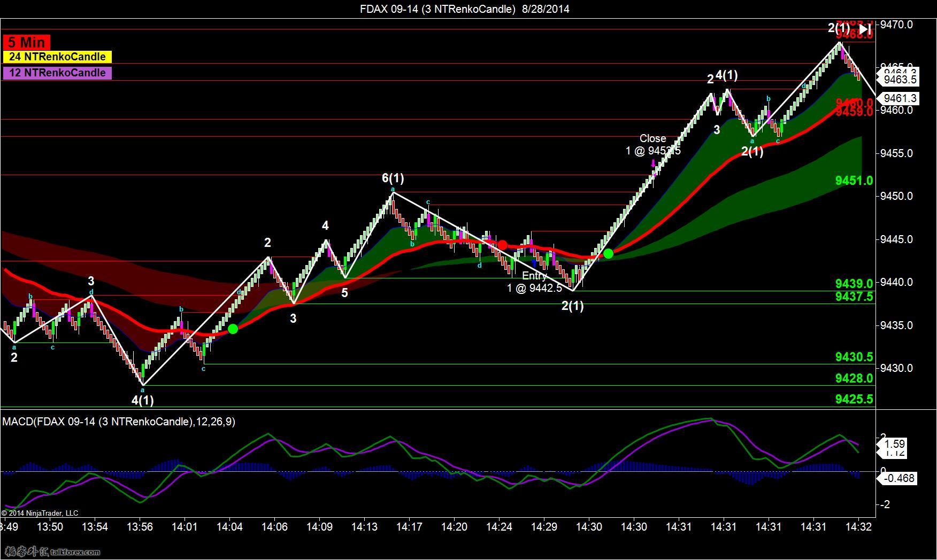Click the green 9430.5 level label
This screenshot has width=937, height=560.
point(854,357)
